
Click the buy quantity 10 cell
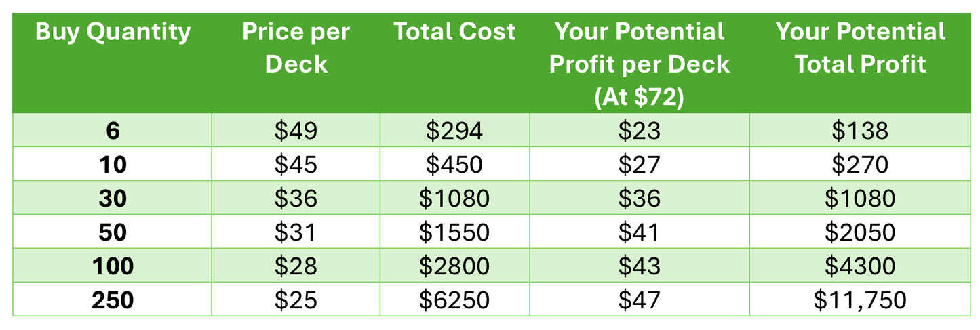coord(113,164)
